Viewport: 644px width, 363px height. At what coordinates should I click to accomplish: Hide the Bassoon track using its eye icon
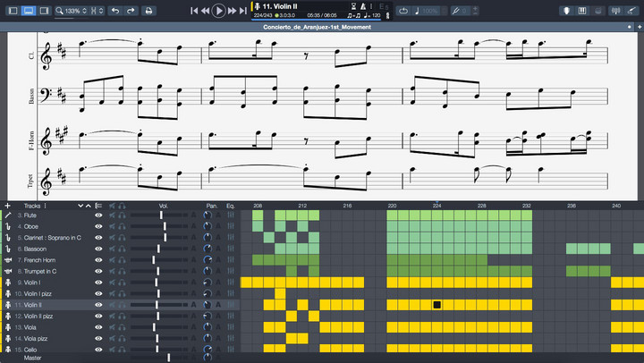[x=99, y=249]
